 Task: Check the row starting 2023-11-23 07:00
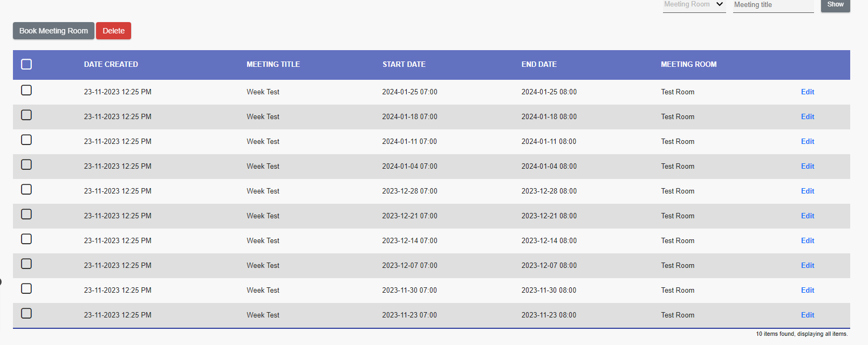click(26, 313)
